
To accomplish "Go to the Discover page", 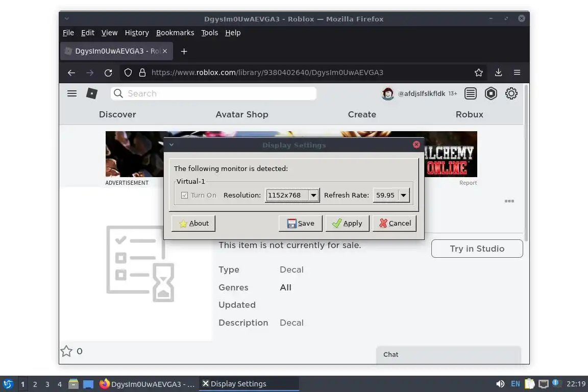I will (x=117, y=114).
